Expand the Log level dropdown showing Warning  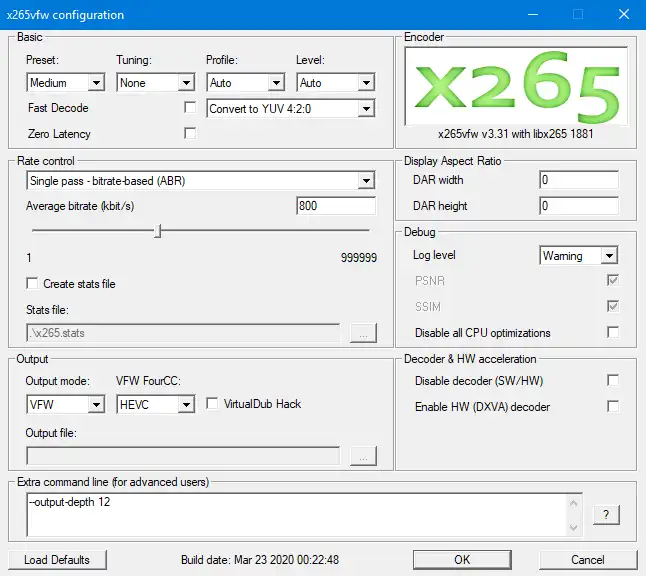[578, 255]
